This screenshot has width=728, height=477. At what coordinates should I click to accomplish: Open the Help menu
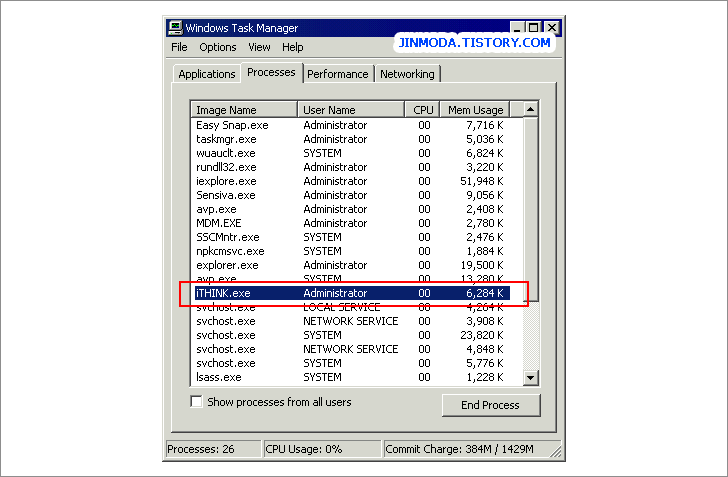292,47
